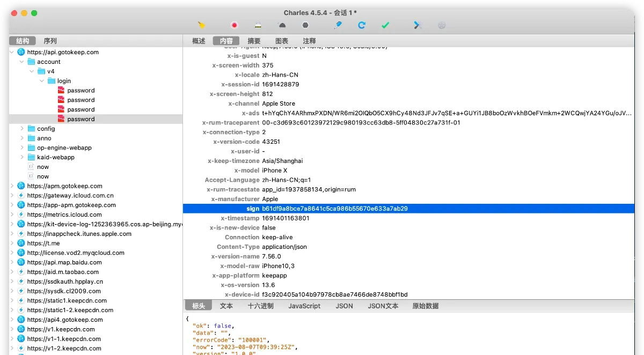Viewport: 644px width, 355px height.
Task: Select the highlighted sign header row
Action: pyautogui.click(x=408, y=209)
